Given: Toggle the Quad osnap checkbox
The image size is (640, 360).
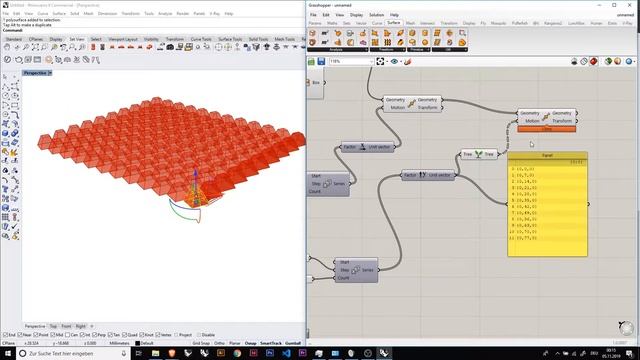Looking at the screenshot, I should point(125,335).
